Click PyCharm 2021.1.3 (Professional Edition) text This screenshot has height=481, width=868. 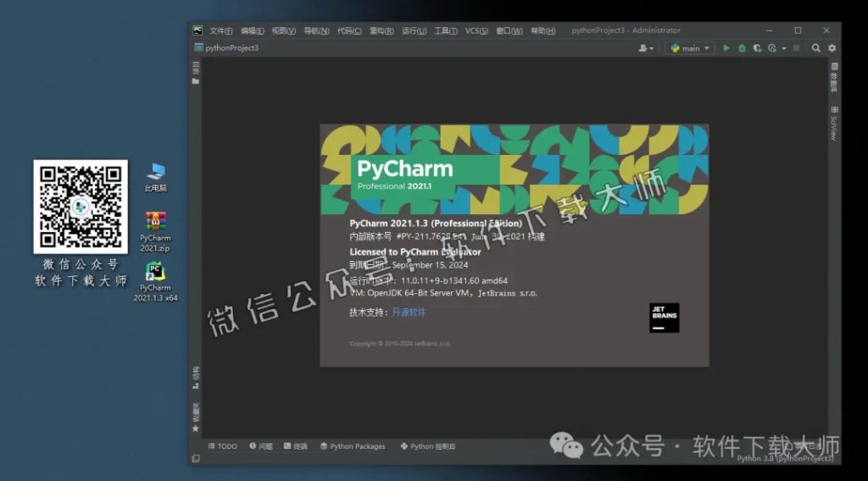436,224
